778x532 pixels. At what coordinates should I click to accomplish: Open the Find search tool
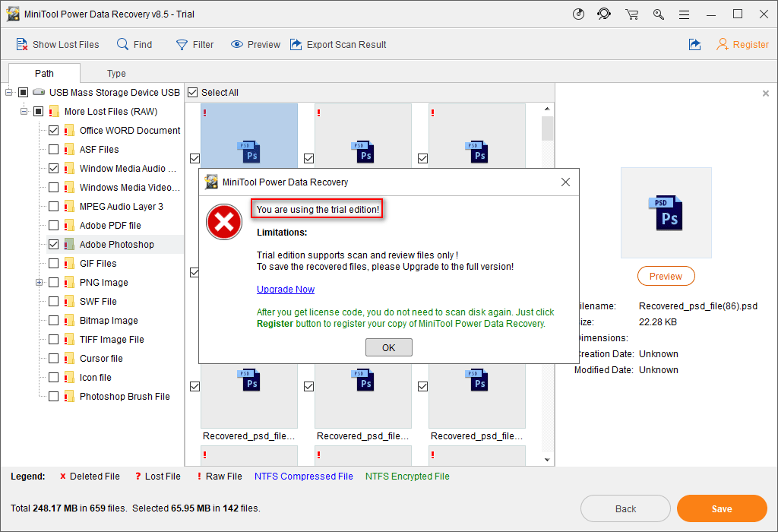click(122, 45)
